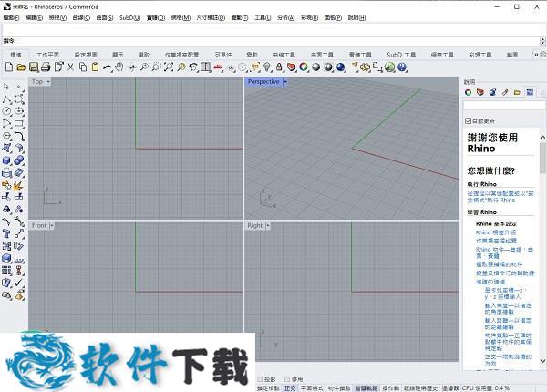
Task: Open the Front viewport dropdown arrow
Action: (x=51, y=226)
